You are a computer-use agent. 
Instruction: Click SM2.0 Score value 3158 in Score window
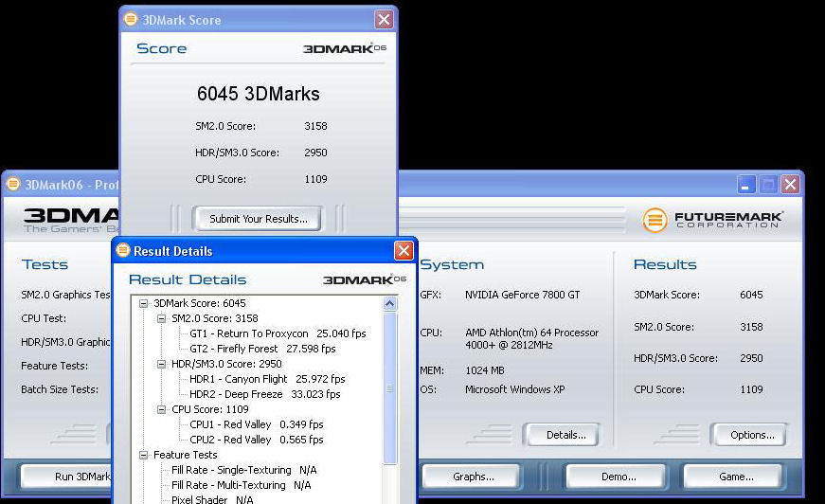pos(315,126)
